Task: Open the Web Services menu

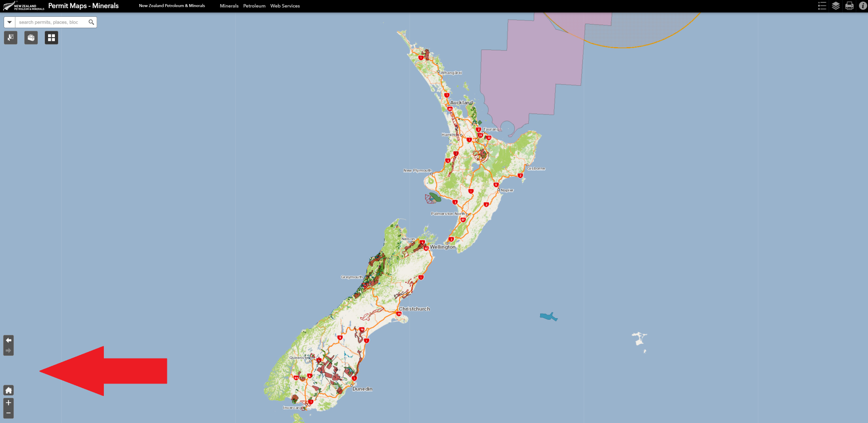Action: 285,6
